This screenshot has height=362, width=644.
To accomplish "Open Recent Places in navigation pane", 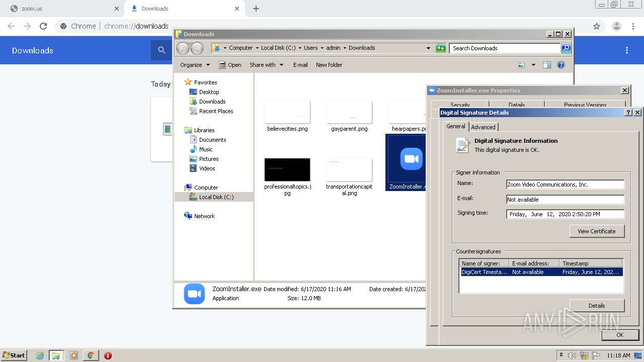I will [x=216, y=111].
